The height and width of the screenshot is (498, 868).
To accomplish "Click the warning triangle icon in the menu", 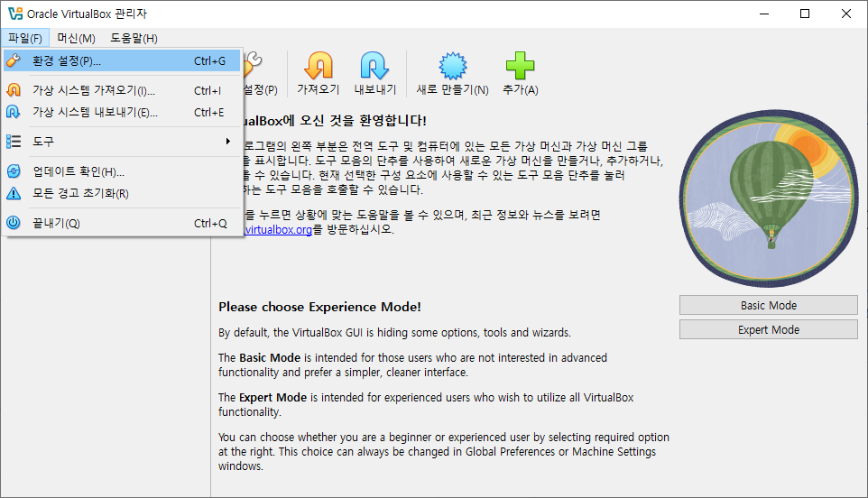I will (x=14, y=194).
